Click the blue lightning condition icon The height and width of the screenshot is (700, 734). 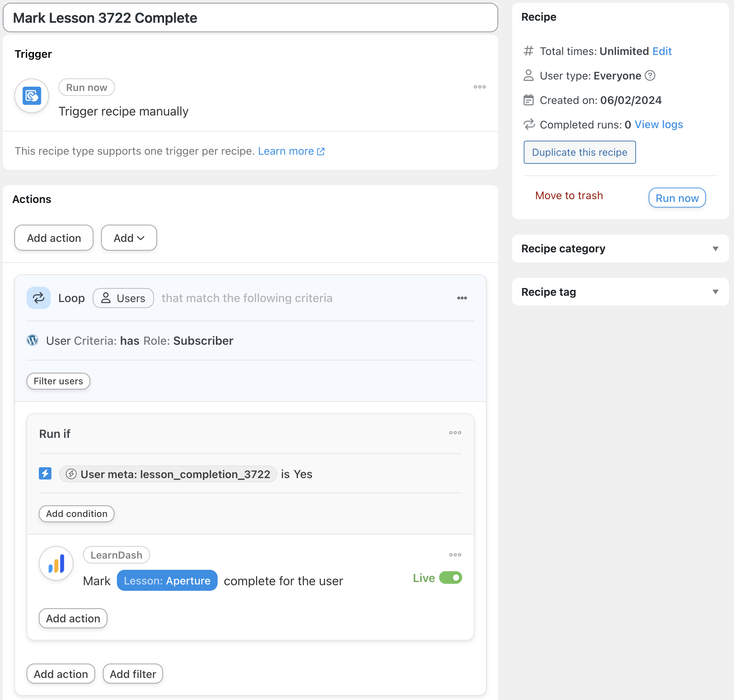pyautogui.click(x=45, y=474)
